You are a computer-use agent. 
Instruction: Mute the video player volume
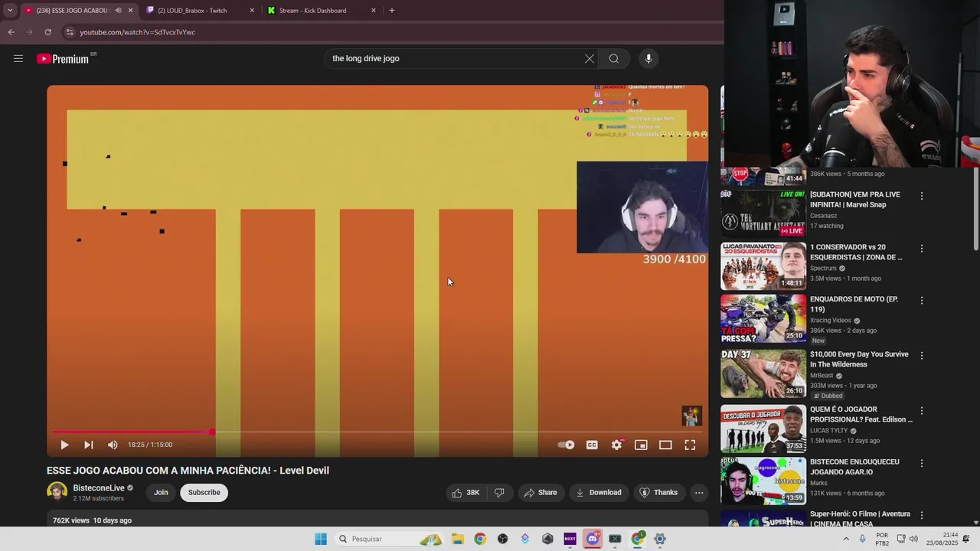pos(113,445)
